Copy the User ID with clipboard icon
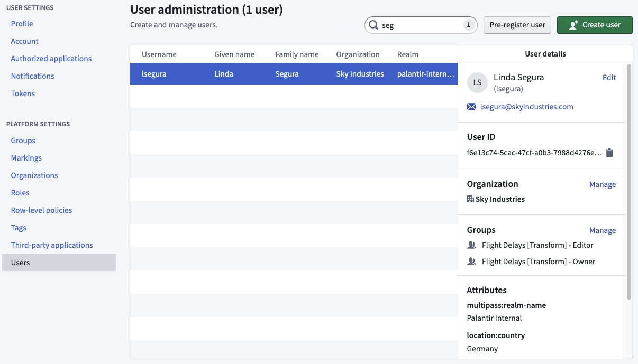Viewport: 638px width, 364px height. 609,153
